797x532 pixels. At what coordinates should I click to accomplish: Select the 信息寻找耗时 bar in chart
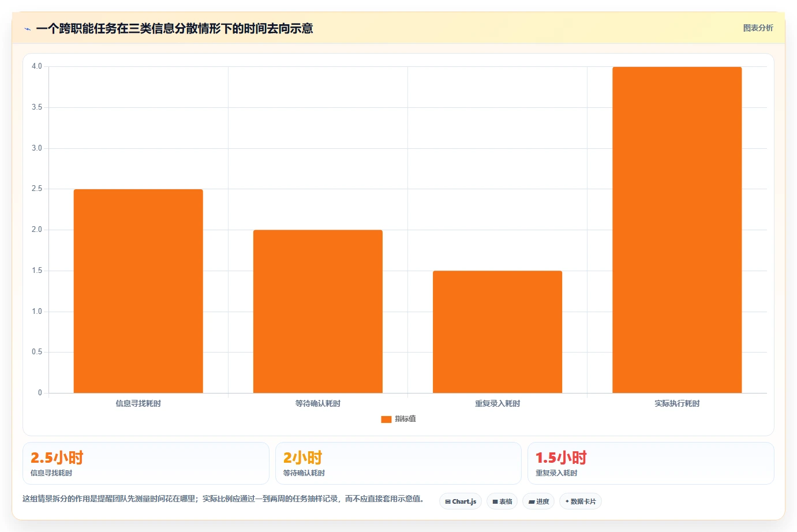coord(138,291)
